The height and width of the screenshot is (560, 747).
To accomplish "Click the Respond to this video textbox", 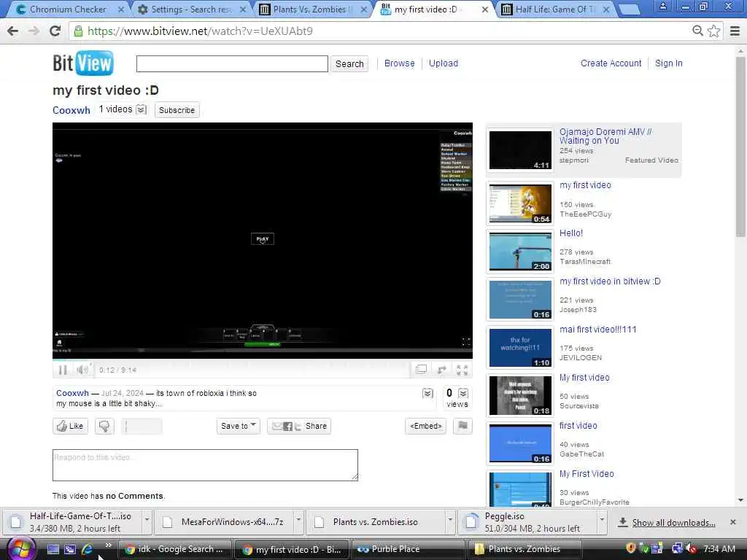I will click(x=205, y=464).
